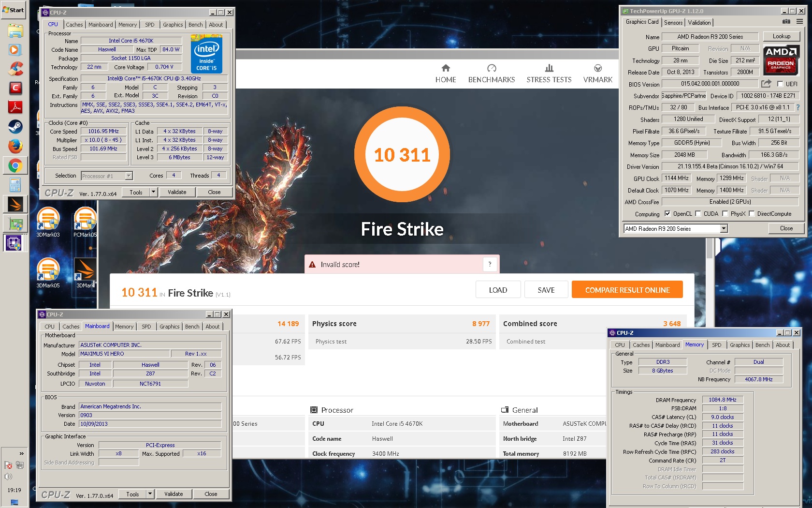Toggle the DirectCompute checkbox
The image size is (812, 508).
point(752,214)
